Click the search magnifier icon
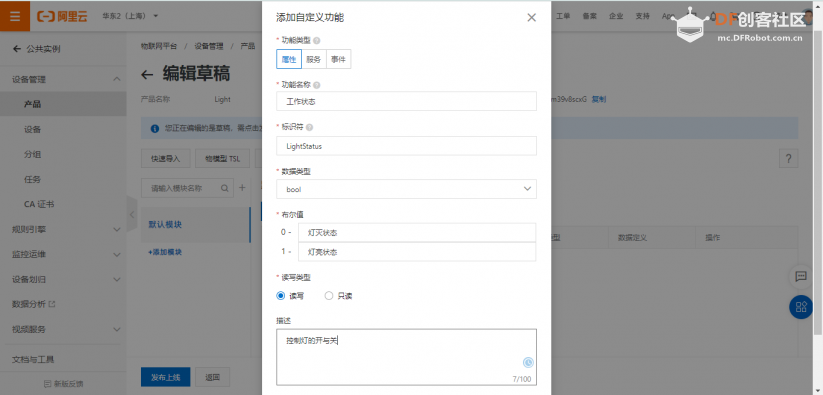823x395 pixels. coord(225,188)
